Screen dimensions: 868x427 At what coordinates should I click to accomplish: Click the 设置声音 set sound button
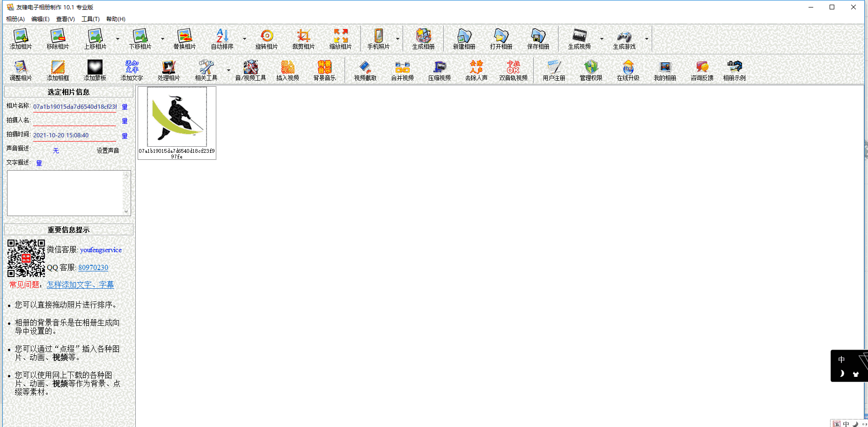pos(108,150)
